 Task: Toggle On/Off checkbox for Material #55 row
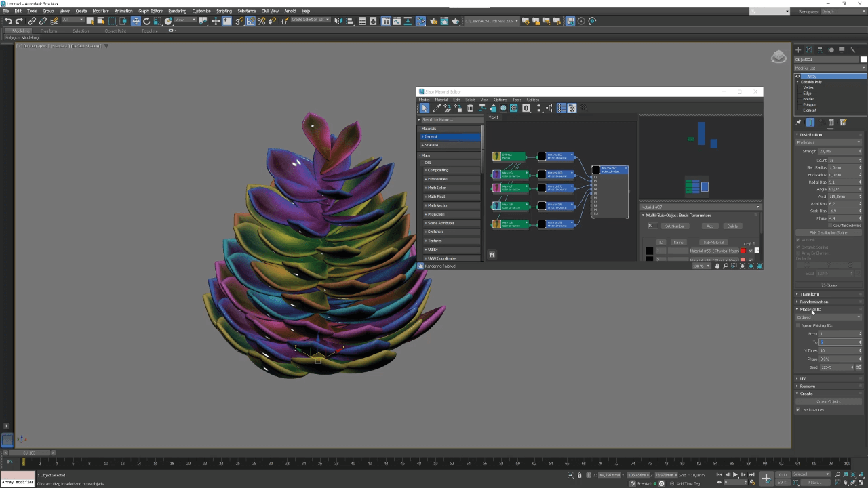[x=751, y=251]
